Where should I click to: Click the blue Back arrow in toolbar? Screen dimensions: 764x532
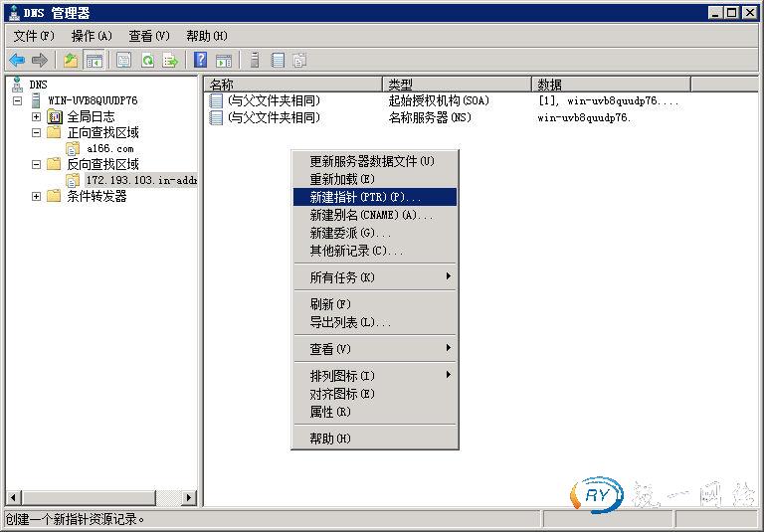coord(17,61)
